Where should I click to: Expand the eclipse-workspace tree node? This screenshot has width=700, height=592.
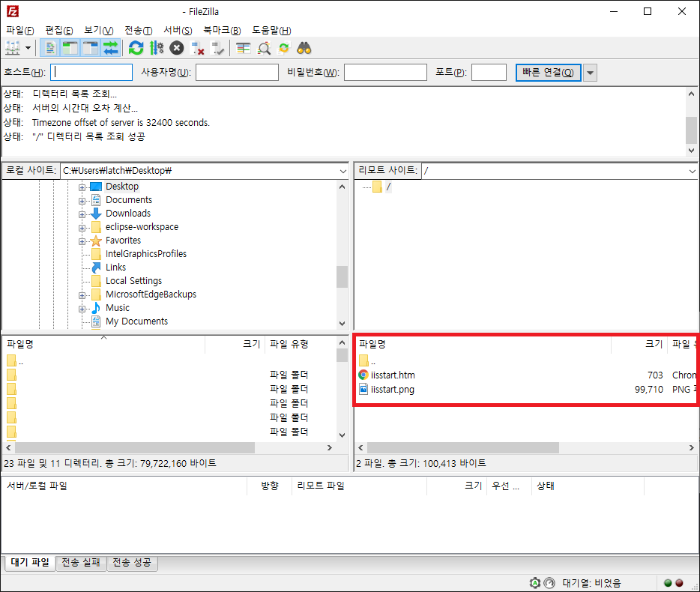pos(82,228)
